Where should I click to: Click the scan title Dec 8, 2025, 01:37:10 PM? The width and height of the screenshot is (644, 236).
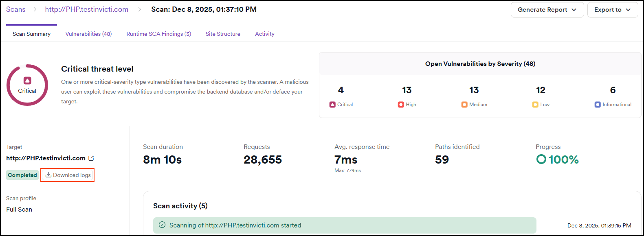tap(204, 9)
